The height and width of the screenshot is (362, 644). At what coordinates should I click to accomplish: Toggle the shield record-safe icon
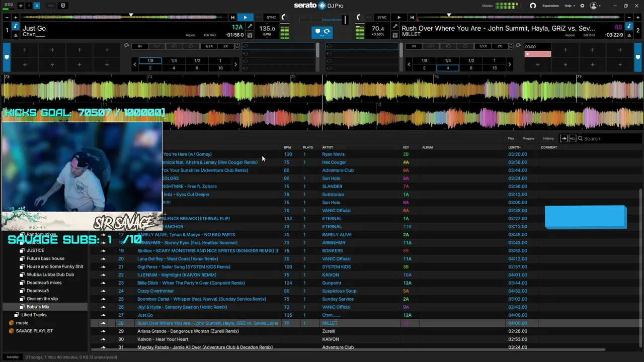[x=63, y=6]
